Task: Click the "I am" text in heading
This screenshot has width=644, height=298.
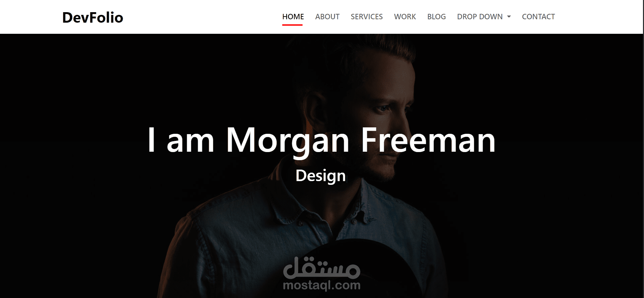Action: (x=181, y=140)
